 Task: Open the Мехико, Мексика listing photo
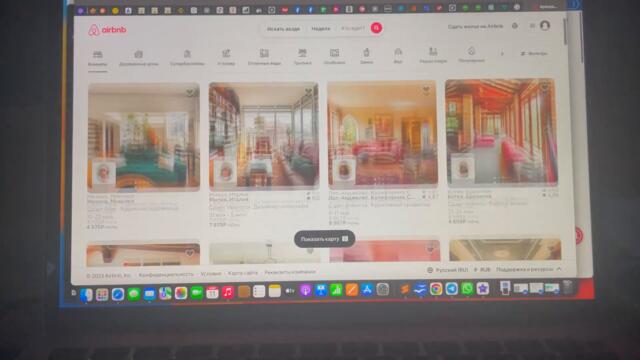(144, 138)
